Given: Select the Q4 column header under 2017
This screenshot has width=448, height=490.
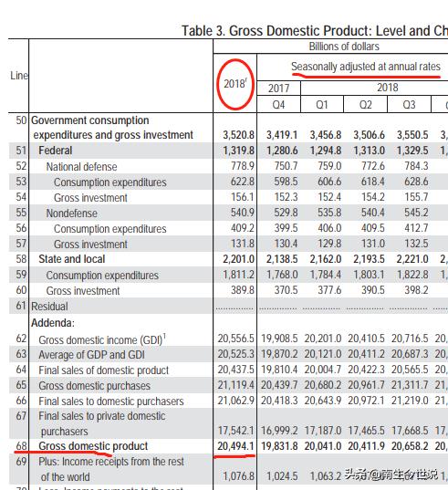Looking at the screenshot, I should (x=278, y=104).
